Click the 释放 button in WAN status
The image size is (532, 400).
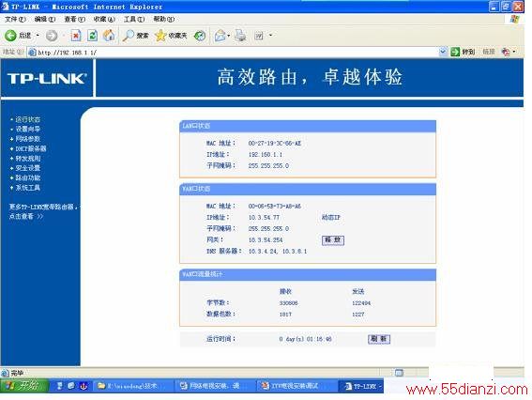(x=333, y=240)
